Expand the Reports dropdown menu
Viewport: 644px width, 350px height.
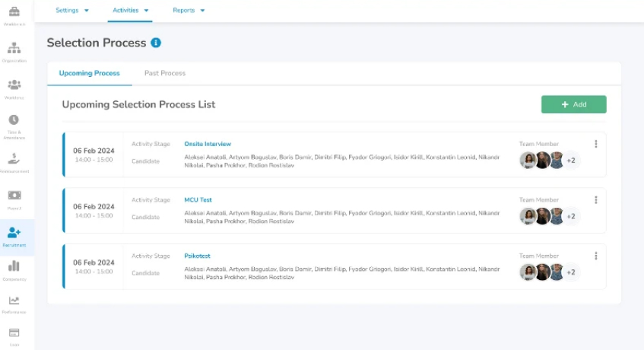[x=189, y=11]
